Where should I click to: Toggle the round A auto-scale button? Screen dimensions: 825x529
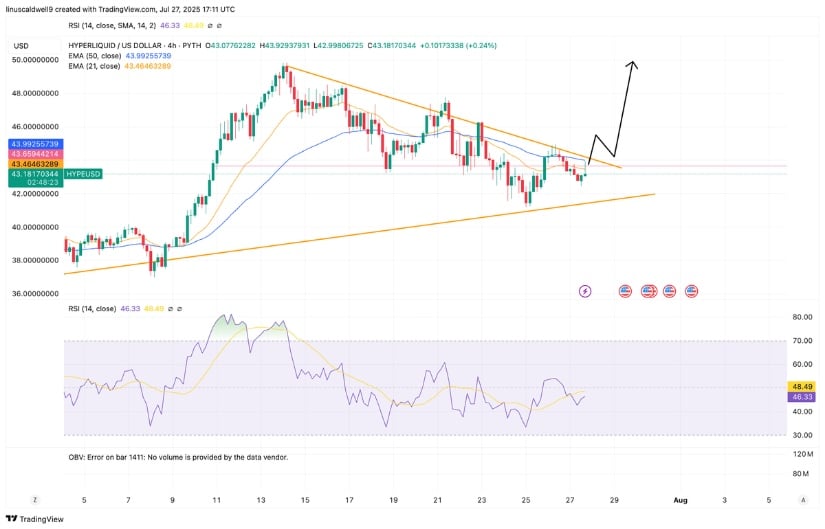point(803,500)
